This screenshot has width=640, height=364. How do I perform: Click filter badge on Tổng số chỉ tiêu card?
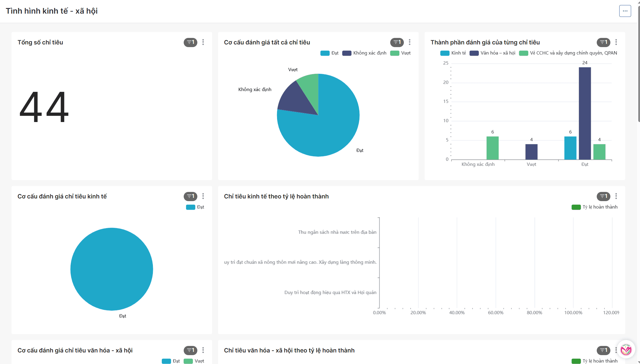(190, 42)
